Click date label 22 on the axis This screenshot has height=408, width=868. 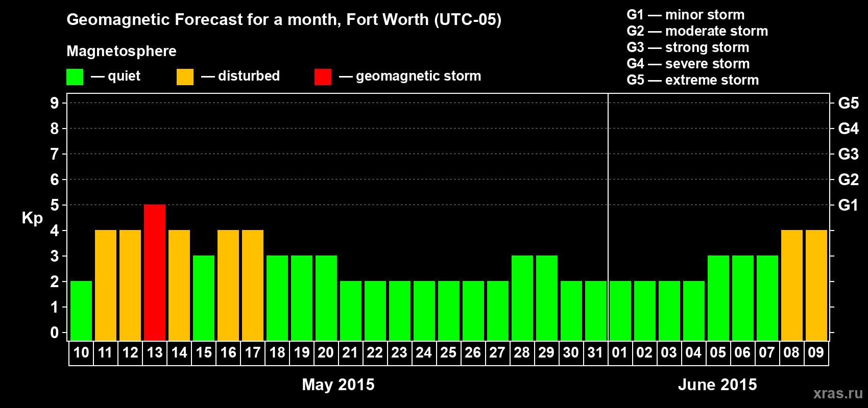pyautogui.click(x=375, y=352)
